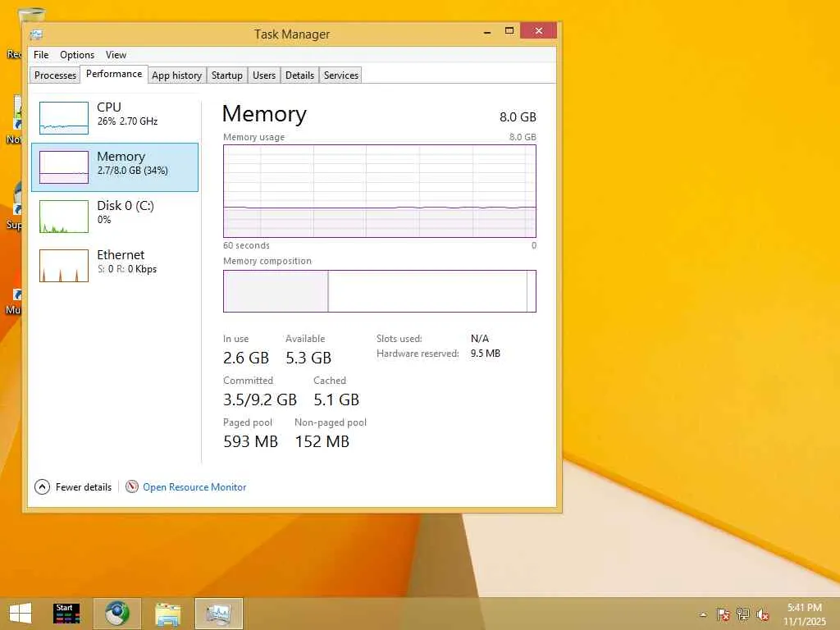840x630 pixels.
Task: Click the muted volume speaker tray icon
Action: pos(762,614)
